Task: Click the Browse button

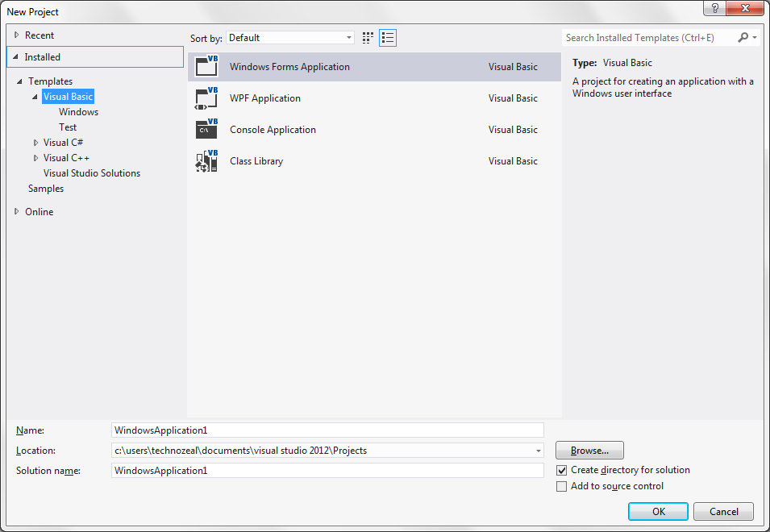Action: pyautogui.click(x=589, y=450)
